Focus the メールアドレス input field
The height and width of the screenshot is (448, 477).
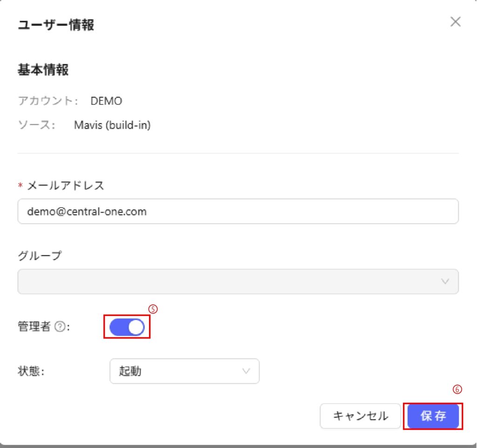click(x=238, y=212)
